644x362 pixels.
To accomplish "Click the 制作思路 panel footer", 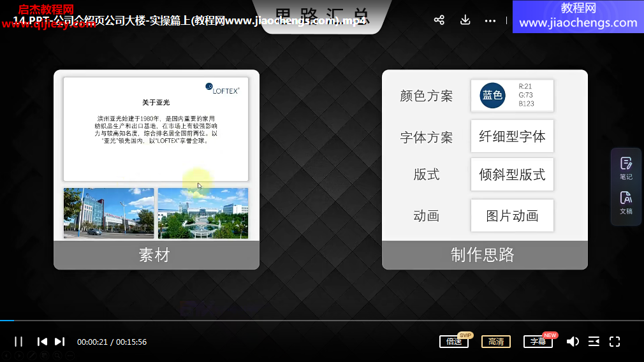I will pyautogui.click(x=485, y=255).
